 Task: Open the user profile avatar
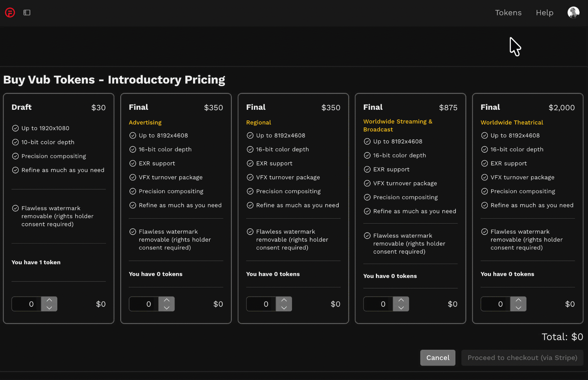coord(573,13)
